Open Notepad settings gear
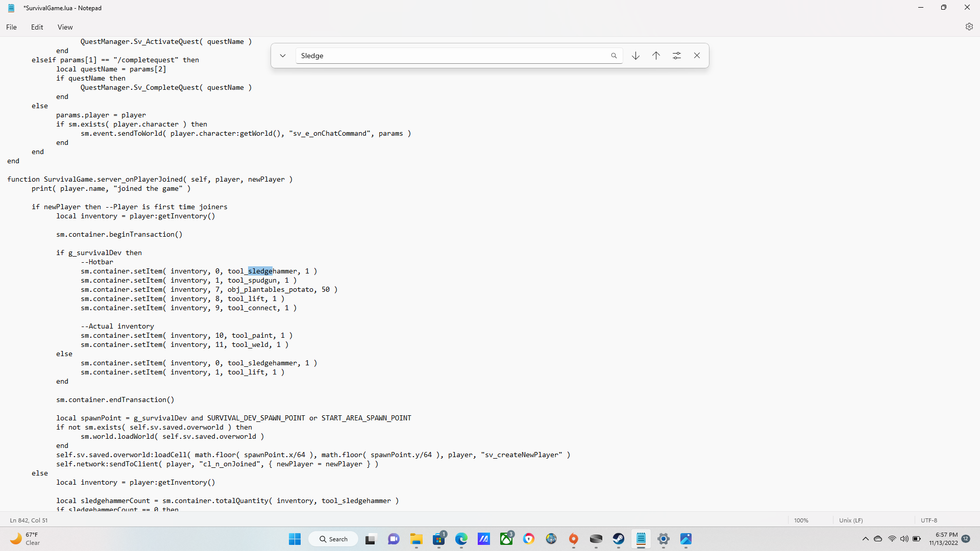 [x=969, y=27]
